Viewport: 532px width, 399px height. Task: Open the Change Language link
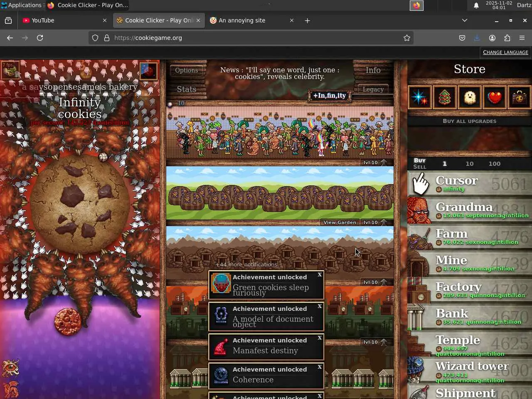505,52
